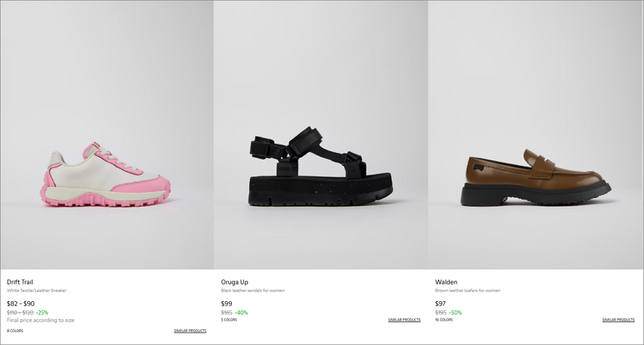This screenshot has width=644, height=345.
Task: View Similar Products for Oruga Up
Action: 404,319
